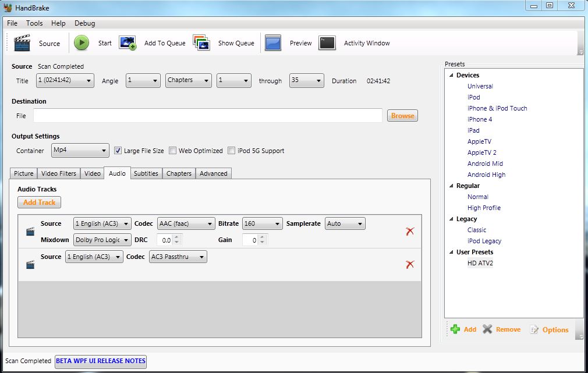
Task: Select the High Profile preset
Action: [484, 208]
